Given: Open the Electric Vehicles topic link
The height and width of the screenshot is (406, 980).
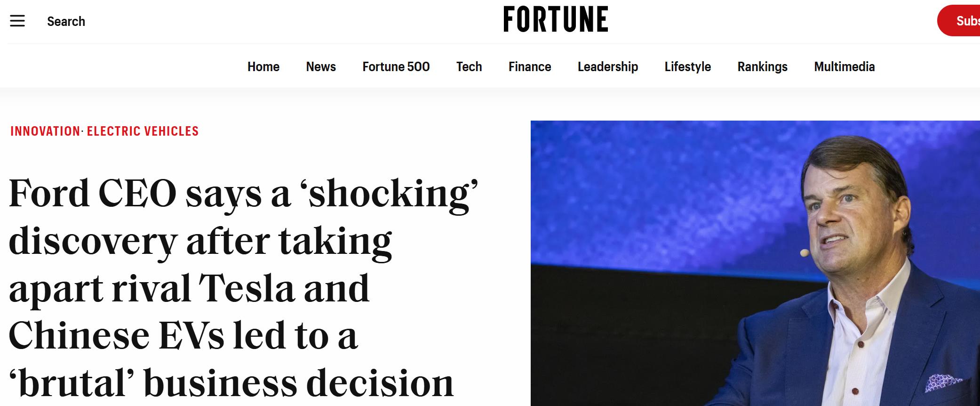Looking at the screenshot, I should (143, 131).
